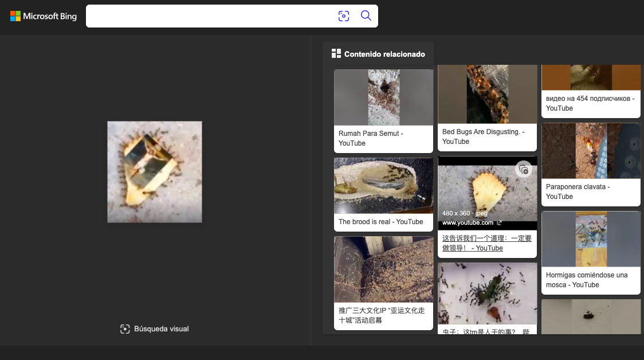
Task: Click external link icon beside www.youtube.com
Action: click(499, 222)
